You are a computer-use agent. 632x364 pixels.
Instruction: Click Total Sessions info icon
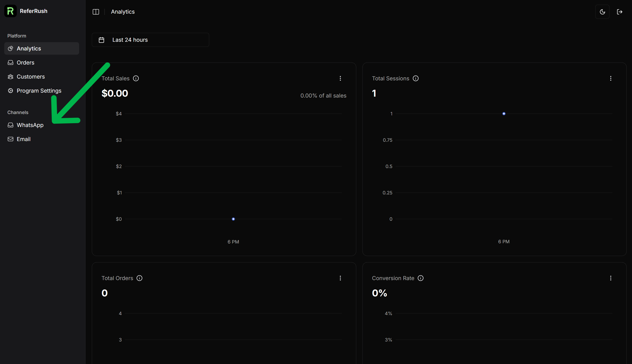point(415,79)
